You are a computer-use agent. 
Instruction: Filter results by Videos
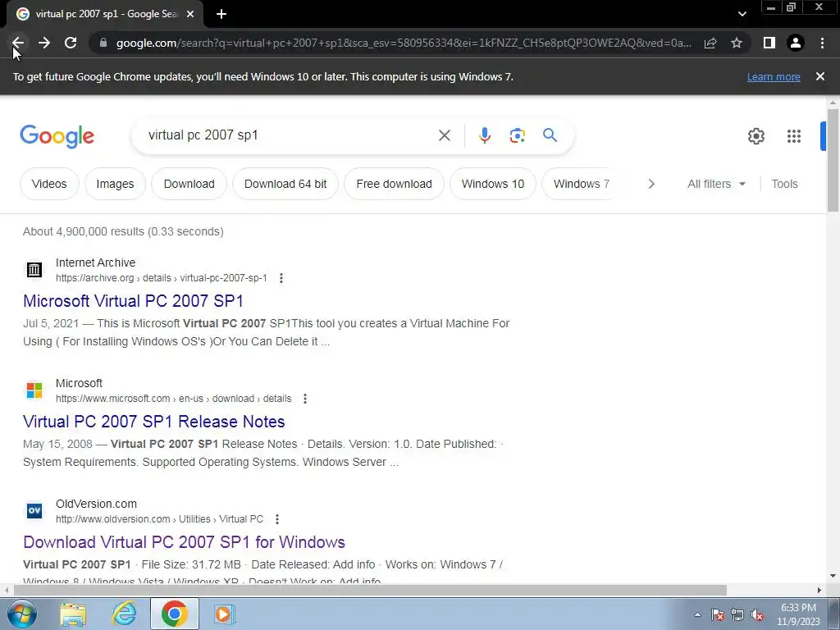point(49,184)
